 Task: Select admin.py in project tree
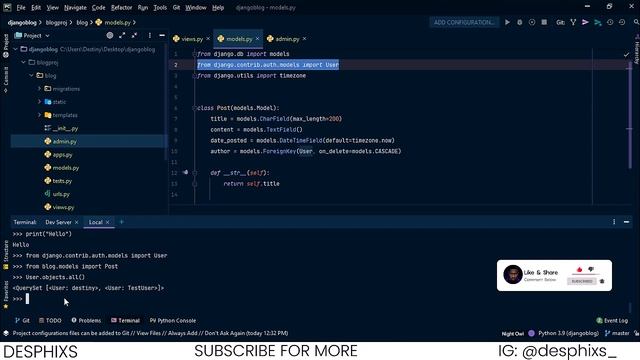pos(60,142)
